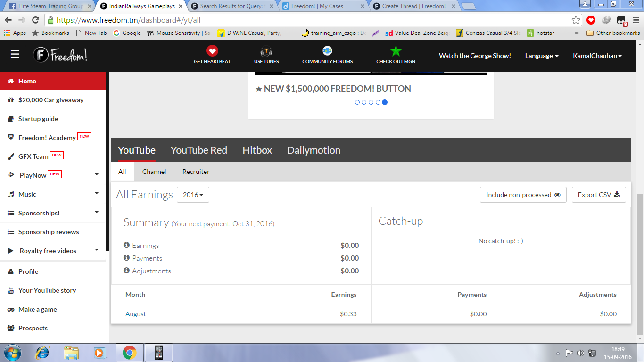This screenshot has height=362, width=644.
Task: Click the Startup guide book icon
Action: (11, 119)
